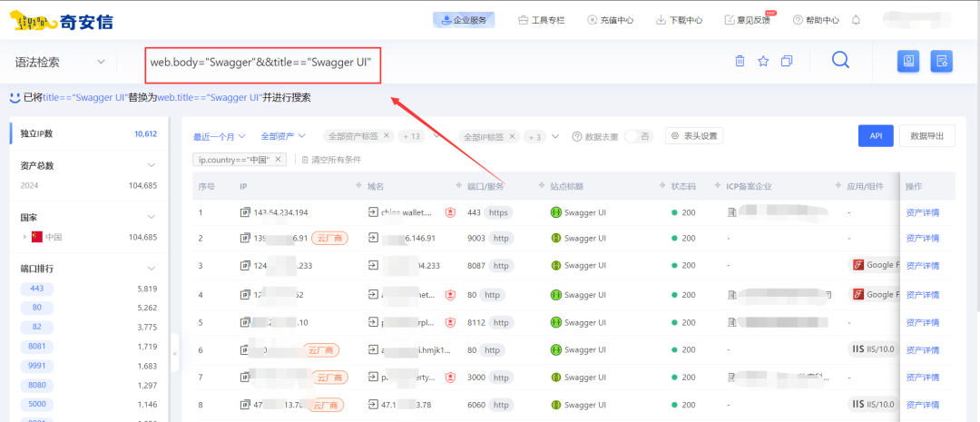The height and width of the screenshot is (422, 980).
Task: Open 帮助中心 menu
Action: (816, 20)
